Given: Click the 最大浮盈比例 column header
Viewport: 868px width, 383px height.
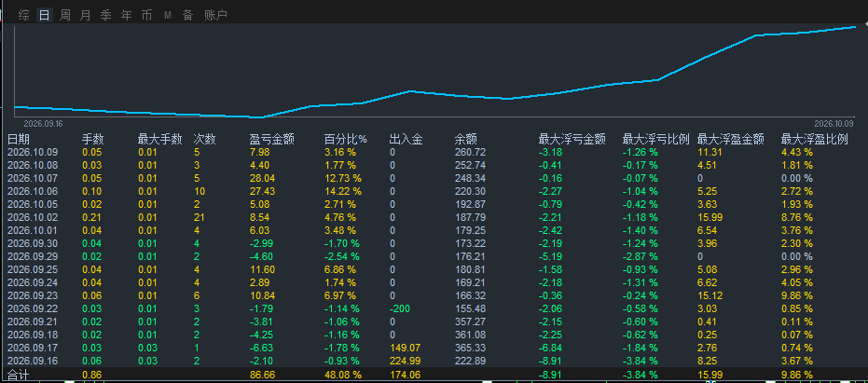Looking at the screenshot, I should click(x=814, y=140).
